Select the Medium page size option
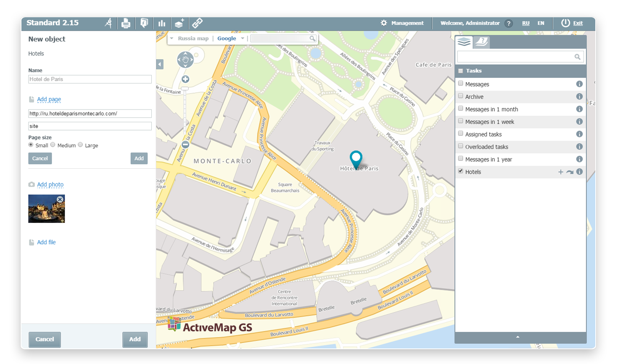The image size is (618, 364). coord(53,145)
